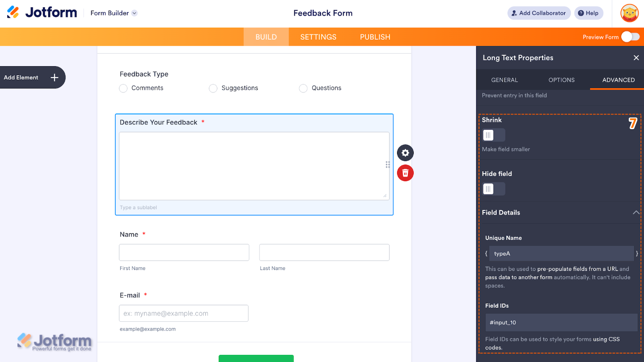Click 'pre-populate fields from a URL' link
Viewport: 644px width, 362px height.
pyautogui.click(x=577, y=269)
